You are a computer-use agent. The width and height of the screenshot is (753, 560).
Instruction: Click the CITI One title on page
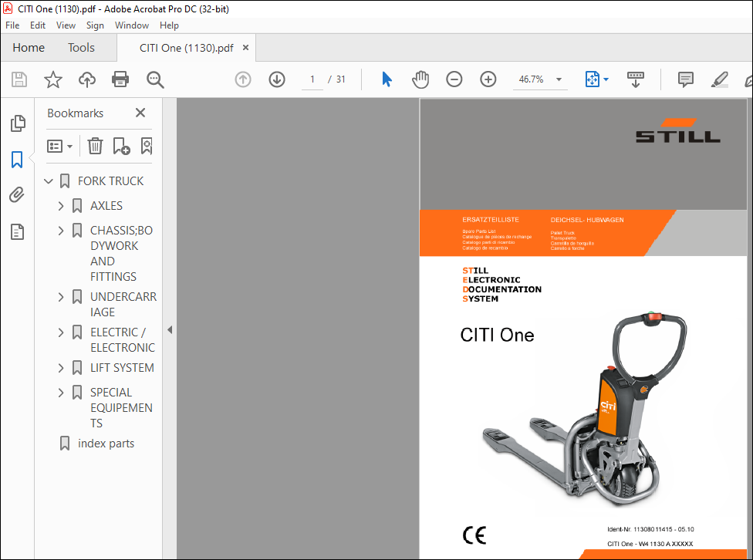click(497, 335)
